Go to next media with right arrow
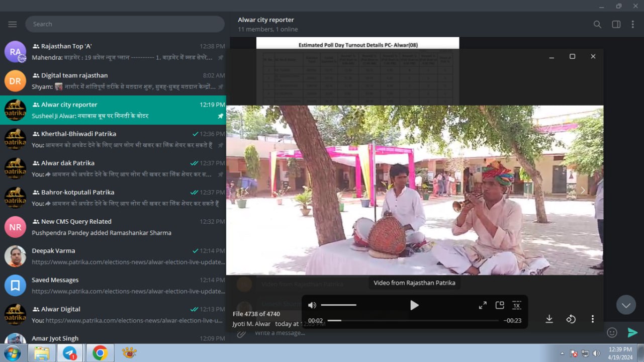The image size is (644, 362). click(583, 191)
